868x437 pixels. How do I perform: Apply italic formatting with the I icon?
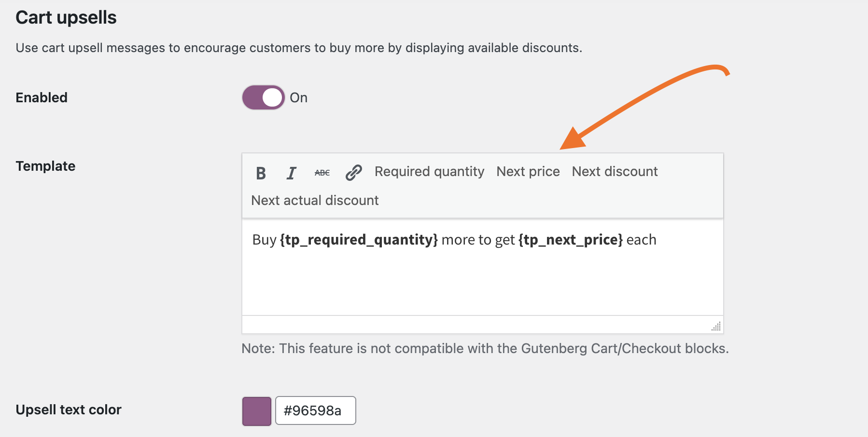click(x=291, y=173)
